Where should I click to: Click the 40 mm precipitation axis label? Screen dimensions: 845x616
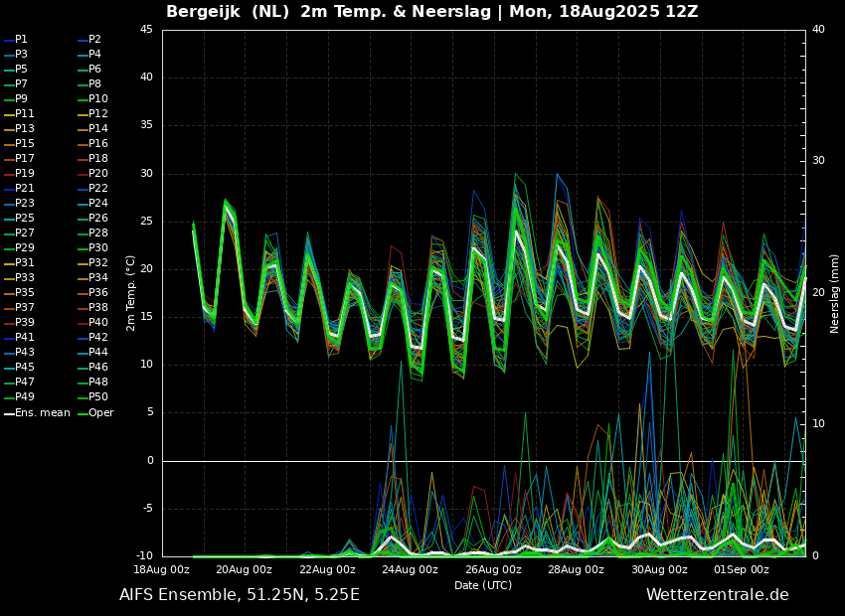[x=818, y=29]
